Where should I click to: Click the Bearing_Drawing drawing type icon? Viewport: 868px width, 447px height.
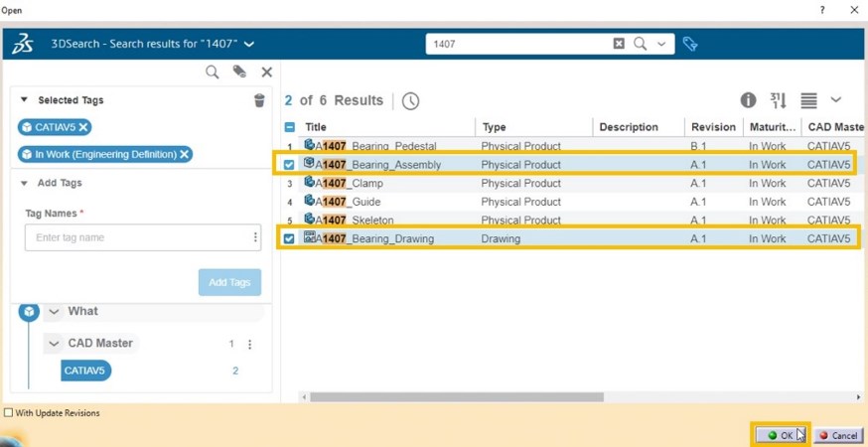[310, 237]
